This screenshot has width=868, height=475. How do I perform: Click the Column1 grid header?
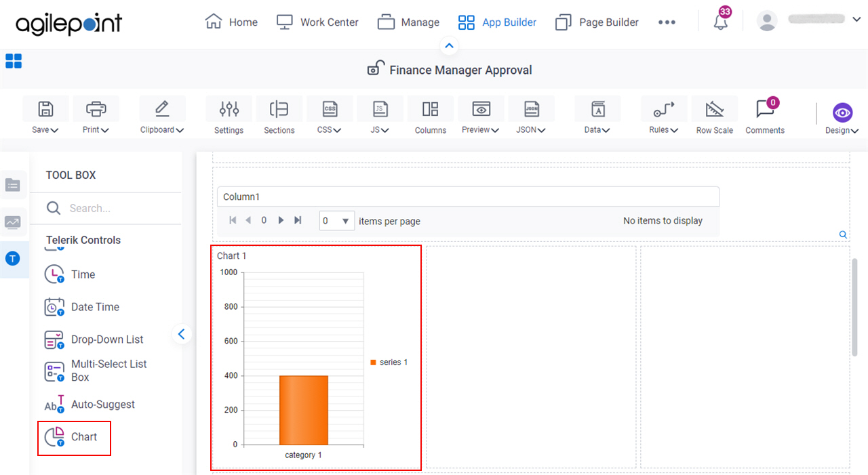[468, 197]
